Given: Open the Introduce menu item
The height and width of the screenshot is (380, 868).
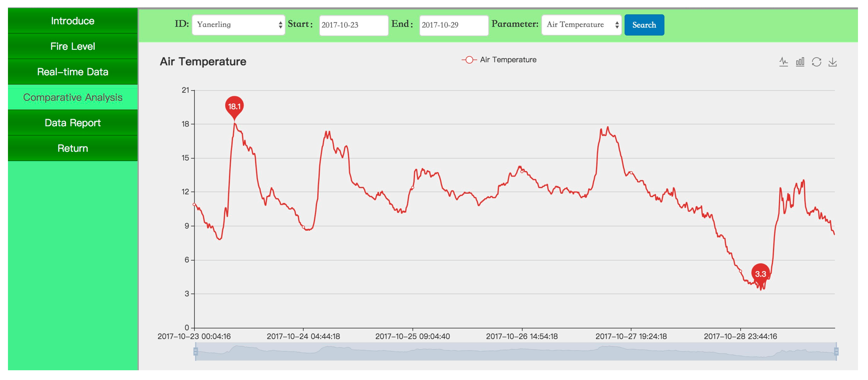Looking at the screenshot, I should point(72,21).
